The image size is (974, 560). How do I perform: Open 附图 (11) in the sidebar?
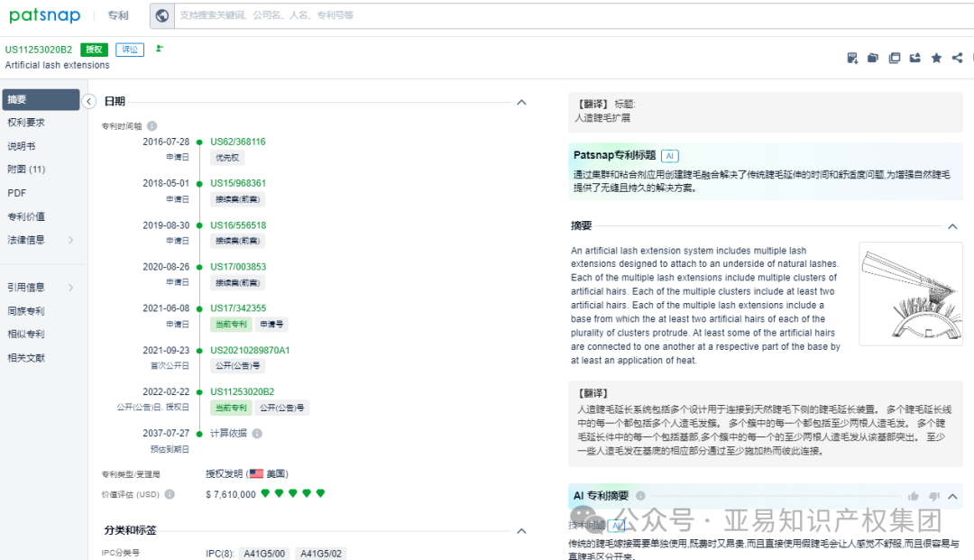pos(26,170)
